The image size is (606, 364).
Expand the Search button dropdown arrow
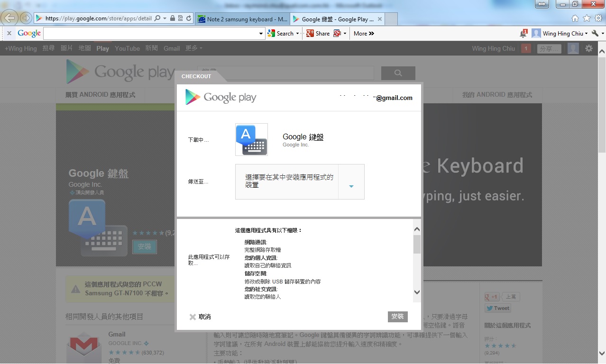(x=298, y=34)
